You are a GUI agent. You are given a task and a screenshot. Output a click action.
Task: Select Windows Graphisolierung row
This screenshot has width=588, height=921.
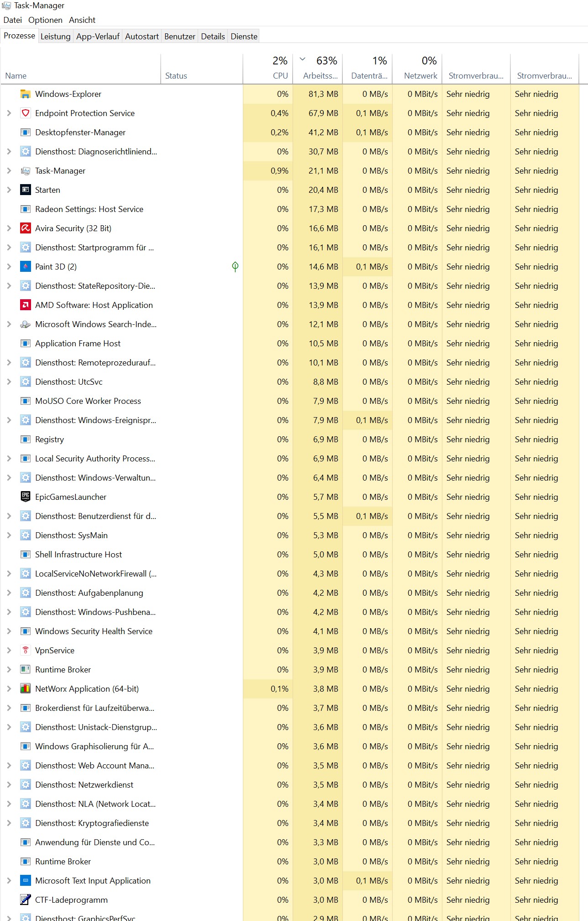(x=289, y=746)
